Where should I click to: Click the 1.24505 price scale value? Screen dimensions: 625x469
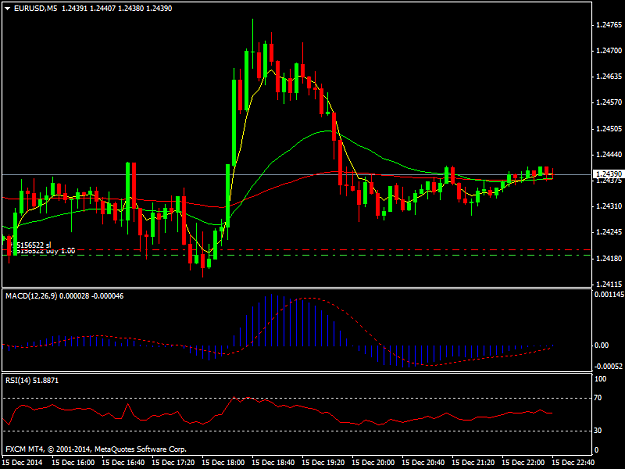[x=609, y=129]
